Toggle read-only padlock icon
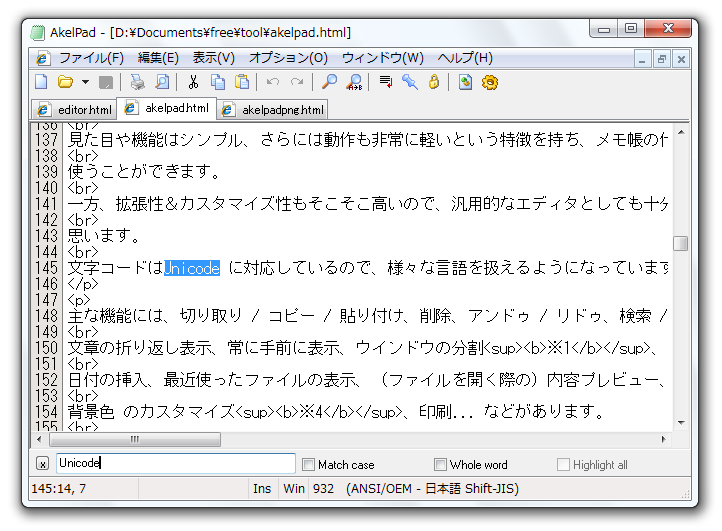Viewport: 722px width, 531px height. click(x=434, y=82)
